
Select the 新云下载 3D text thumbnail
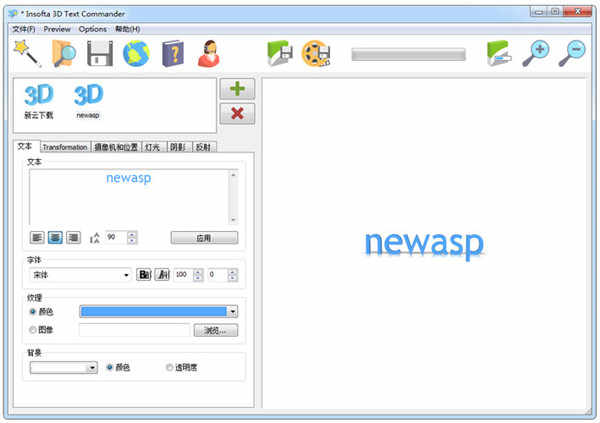[x=39, y=101]
